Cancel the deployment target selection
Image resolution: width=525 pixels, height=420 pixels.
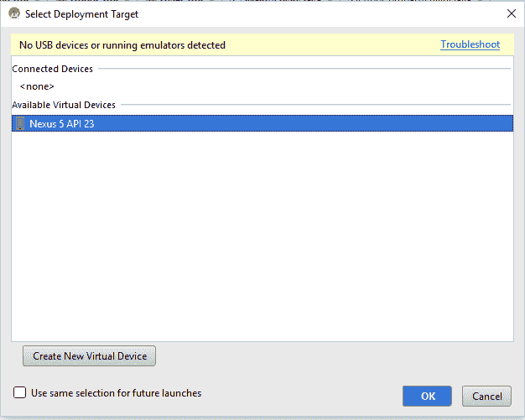(486, 396)
